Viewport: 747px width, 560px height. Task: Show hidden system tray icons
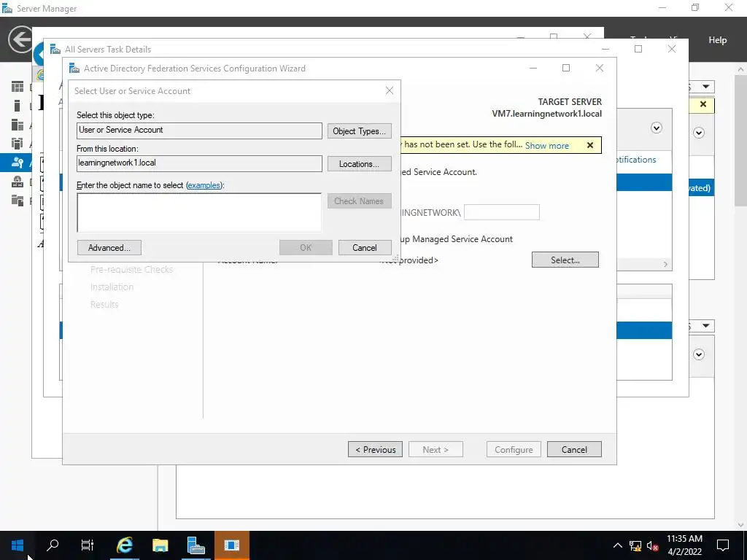click(617, 545)
